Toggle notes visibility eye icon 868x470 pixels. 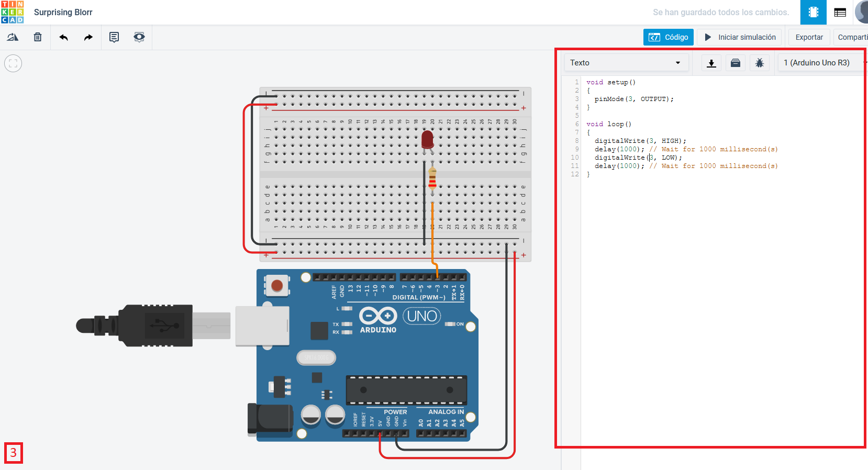pos(139,37)
